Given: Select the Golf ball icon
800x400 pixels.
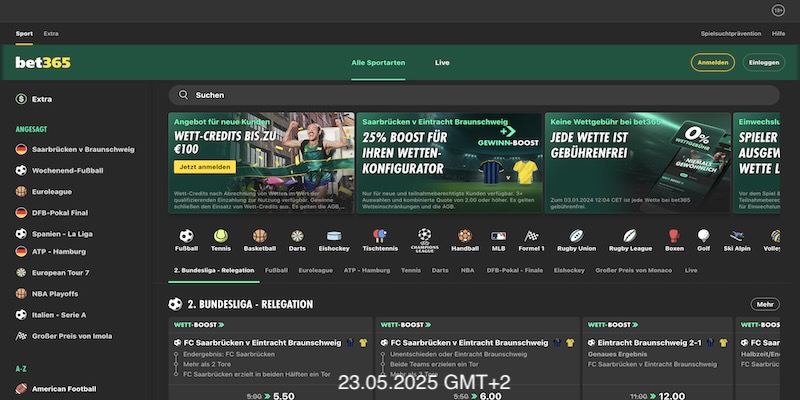Looking at the screenshot, I should (x=704, y=236).
